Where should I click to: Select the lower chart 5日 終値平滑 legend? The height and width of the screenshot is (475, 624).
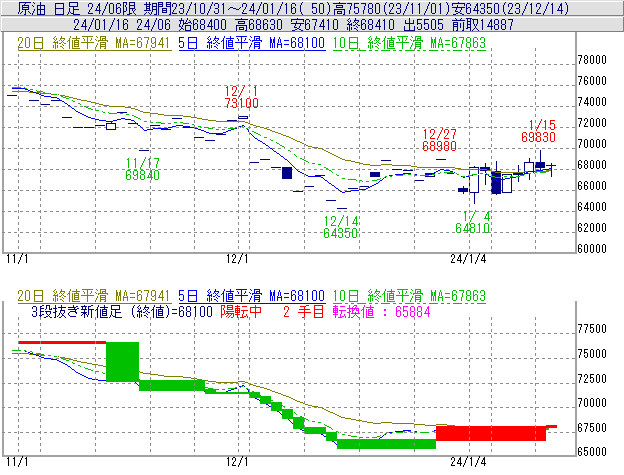252,296
